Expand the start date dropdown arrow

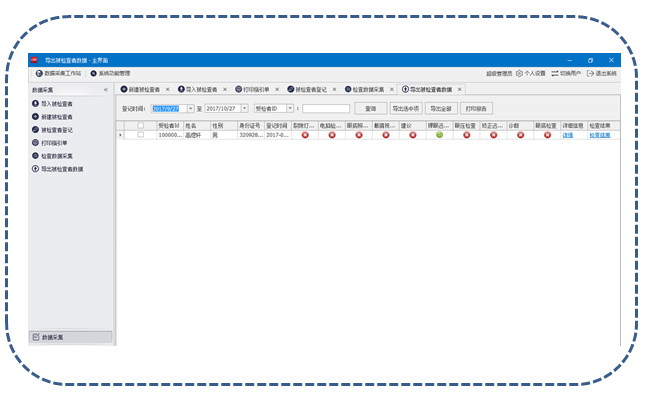click(191, 109)
